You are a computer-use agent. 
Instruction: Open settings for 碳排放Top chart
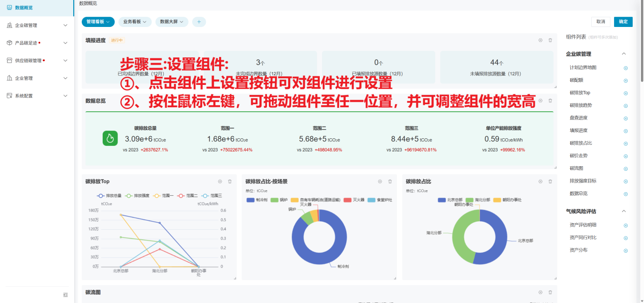[220, 181]
